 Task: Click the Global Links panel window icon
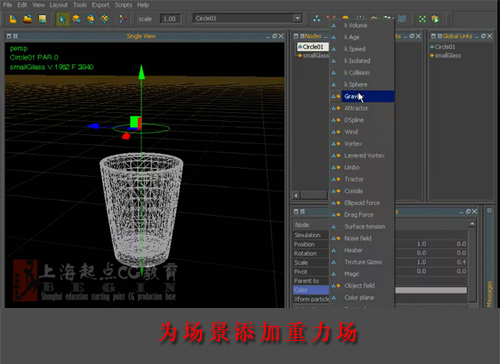[433, 36]
